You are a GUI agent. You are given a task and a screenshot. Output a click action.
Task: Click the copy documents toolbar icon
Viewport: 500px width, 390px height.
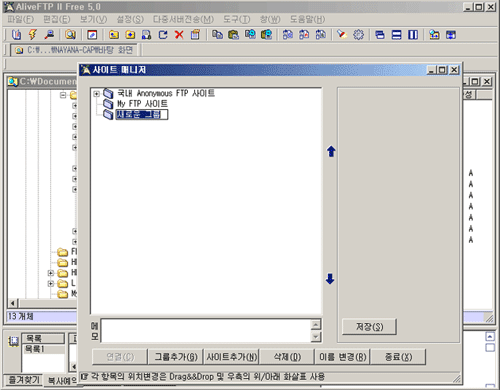pos(217,35)
